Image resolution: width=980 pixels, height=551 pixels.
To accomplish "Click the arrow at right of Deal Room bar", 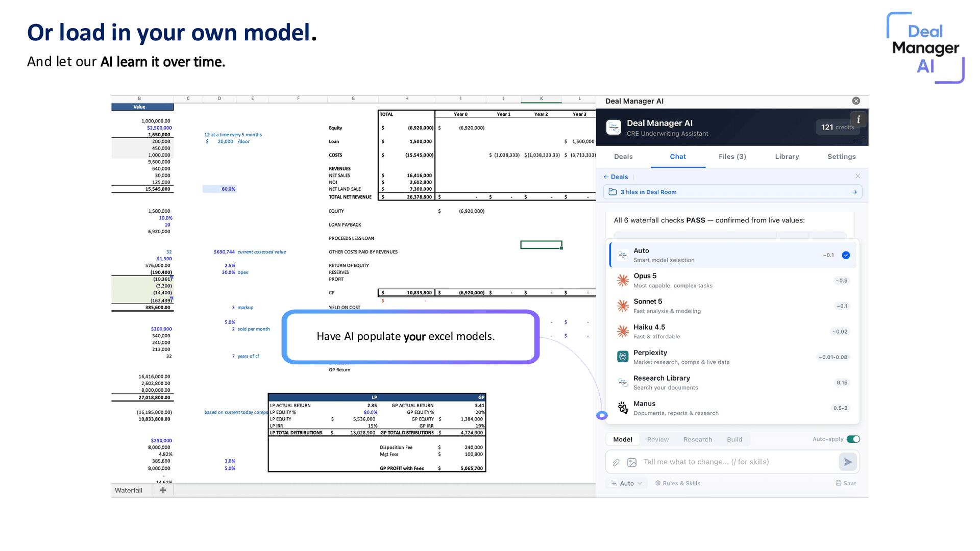I will click(x=854, y=192).
